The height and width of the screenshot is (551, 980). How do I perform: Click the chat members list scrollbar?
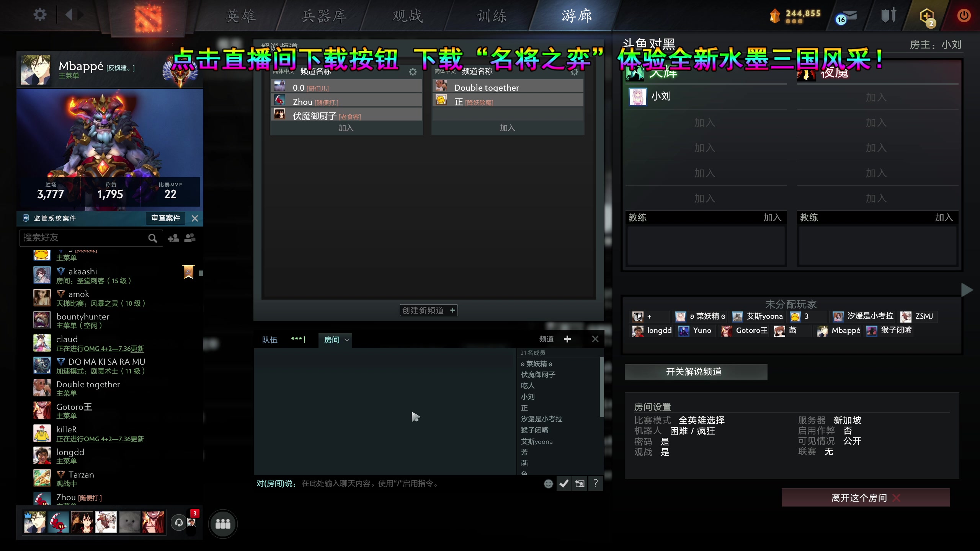coord(601,387)
